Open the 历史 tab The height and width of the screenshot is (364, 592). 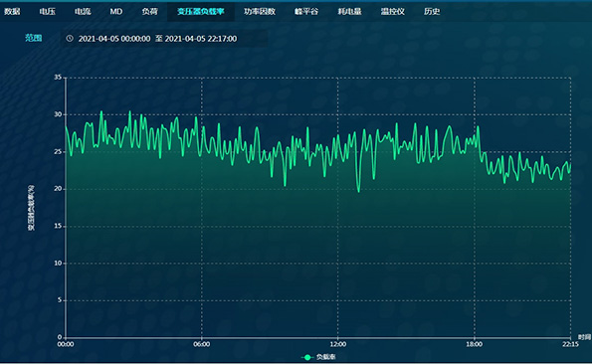pyautogui.click(x=432, y=11)
